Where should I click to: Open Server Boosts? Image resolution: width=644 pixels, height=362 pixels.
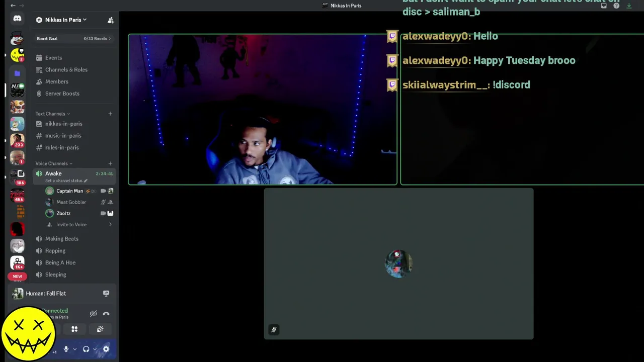click(74, 94)
